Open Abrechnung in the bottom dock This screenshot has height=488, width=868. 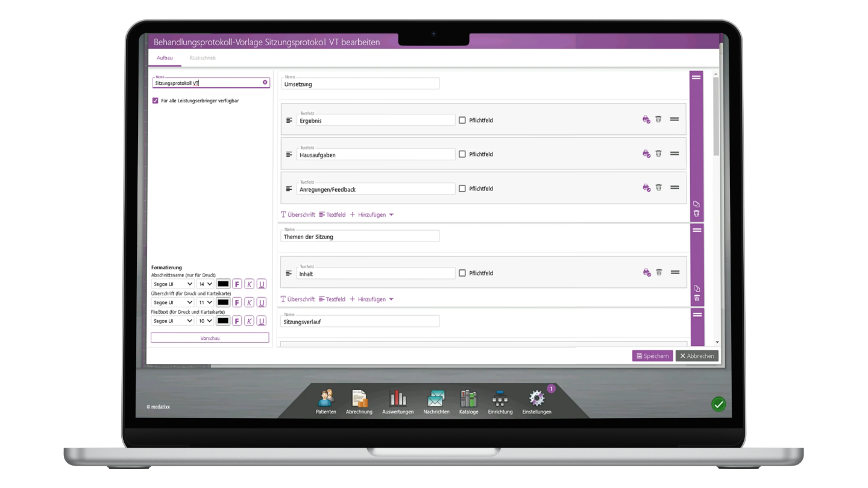[359, 402]
